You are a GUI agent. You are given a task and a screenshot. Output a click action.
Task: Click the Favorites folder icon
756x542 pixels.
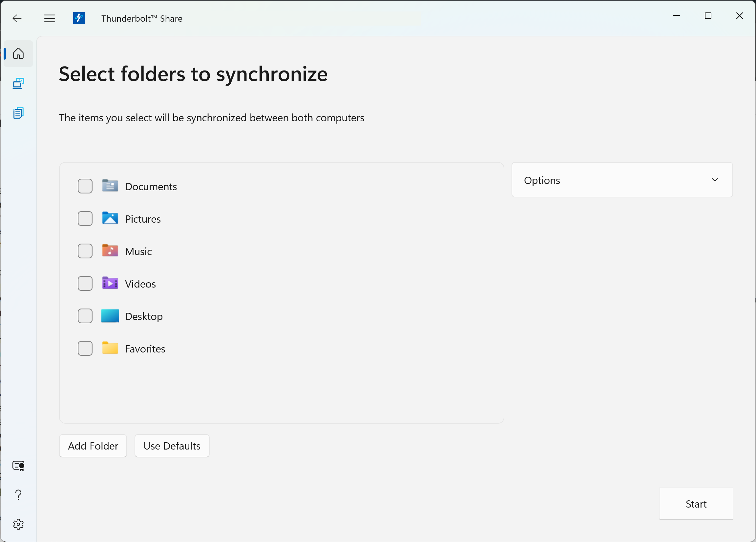[x=110, y=348]
